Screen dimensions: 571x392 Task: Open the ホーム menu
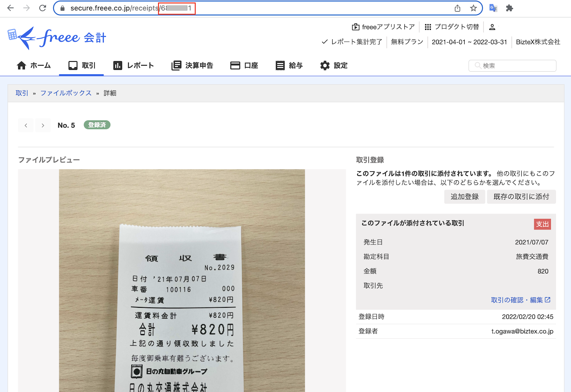click(x=34, y=65)
